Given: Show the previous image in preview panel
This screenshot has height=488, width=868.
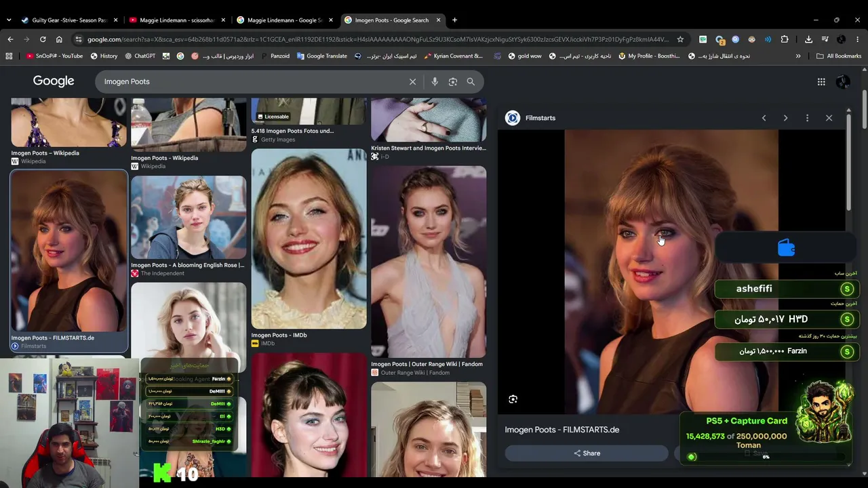Looking at the screenshot, I should pos(764,118).
